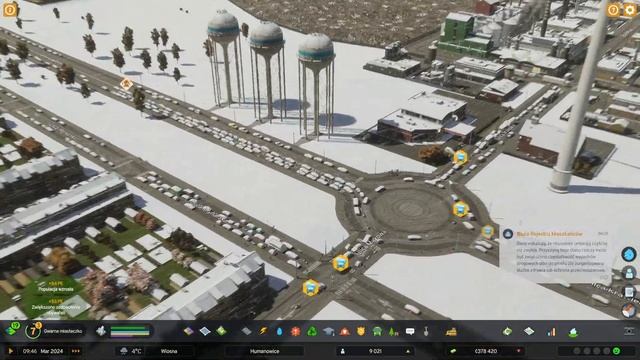Open the Parks and recreation tree menu
Screen dimensions: 640x360
click(x=393, y=331)
